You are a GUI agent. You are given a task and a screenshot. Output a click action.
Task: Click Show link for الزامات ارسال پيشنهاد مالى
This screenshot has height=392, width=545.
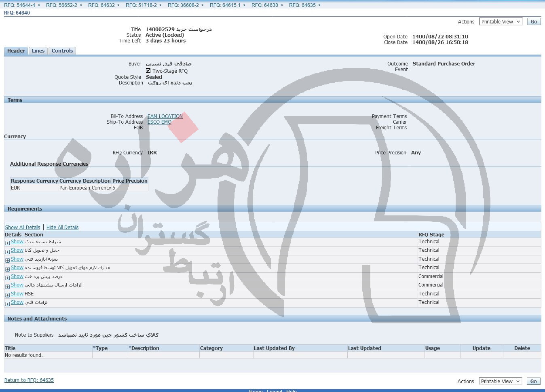pos(17,285)
